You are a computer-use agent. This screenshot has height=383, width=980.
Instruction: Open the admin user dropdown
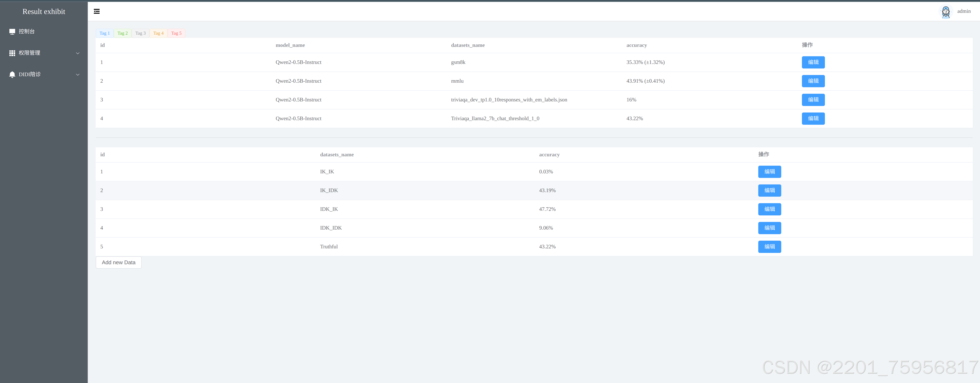click(x=964, y=11)
